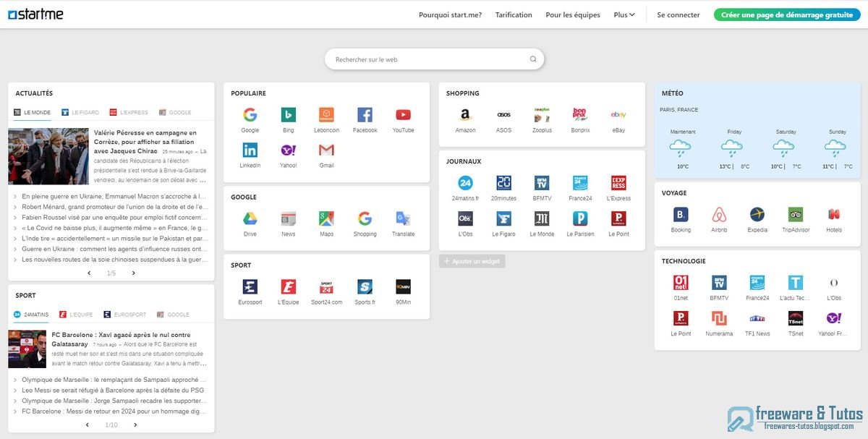Viewport: 868px width, 439px height.
Task: Open the 20minutes newspaper bookmark
Action: [503, 183]
